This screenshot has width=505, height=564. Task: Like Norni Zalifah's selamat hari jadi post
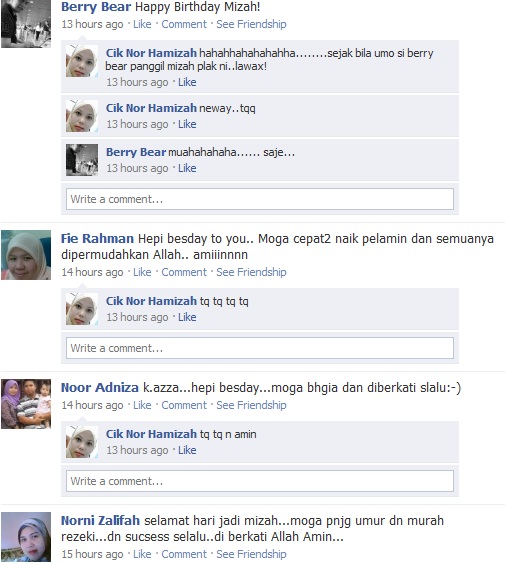[142, 554]
